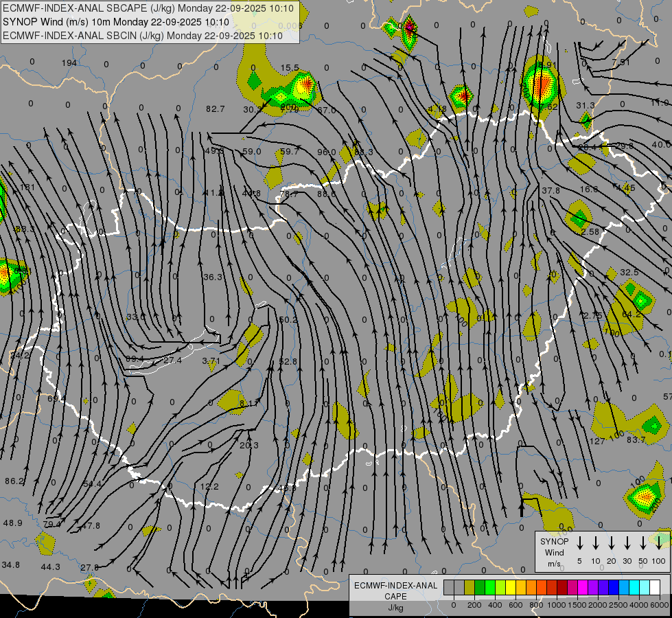Click the map value 79.4
This screenshot has height=618, width=672.
click(x=52, y=524)
